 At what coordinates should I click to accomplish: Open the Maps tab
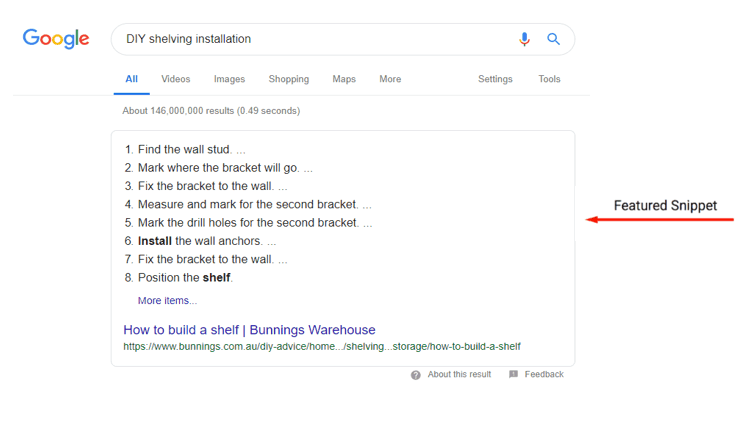[344, 79]
